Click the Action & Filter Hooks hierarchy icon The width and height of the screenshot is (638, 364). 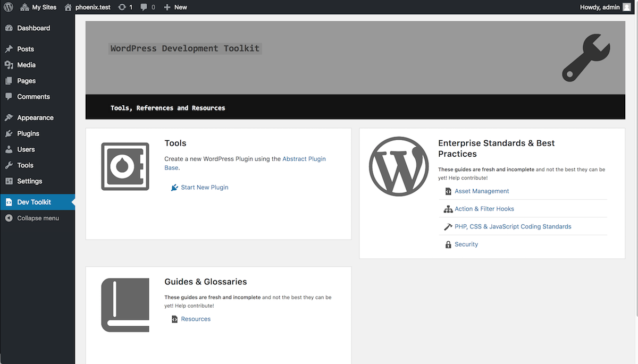(448, 209)
